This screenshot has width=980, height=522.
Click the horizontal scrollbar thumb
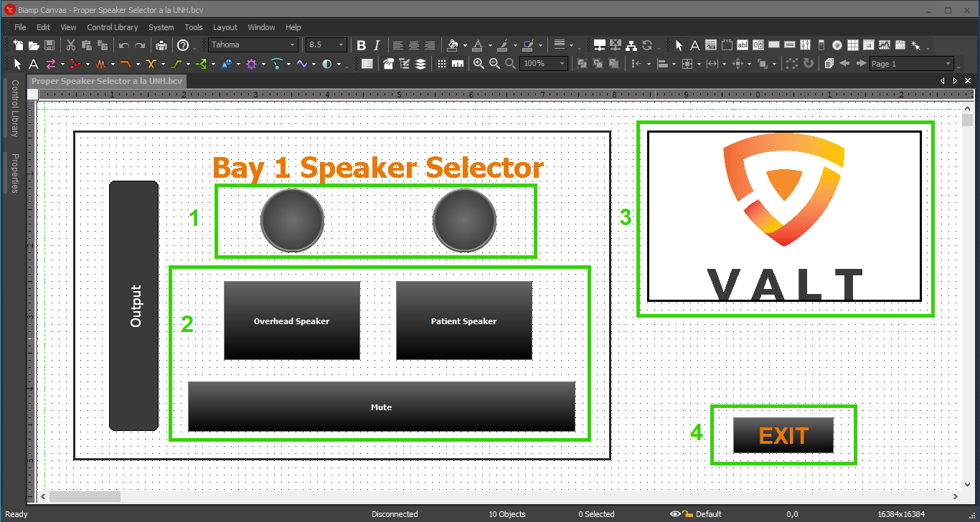tap(85, 496)
